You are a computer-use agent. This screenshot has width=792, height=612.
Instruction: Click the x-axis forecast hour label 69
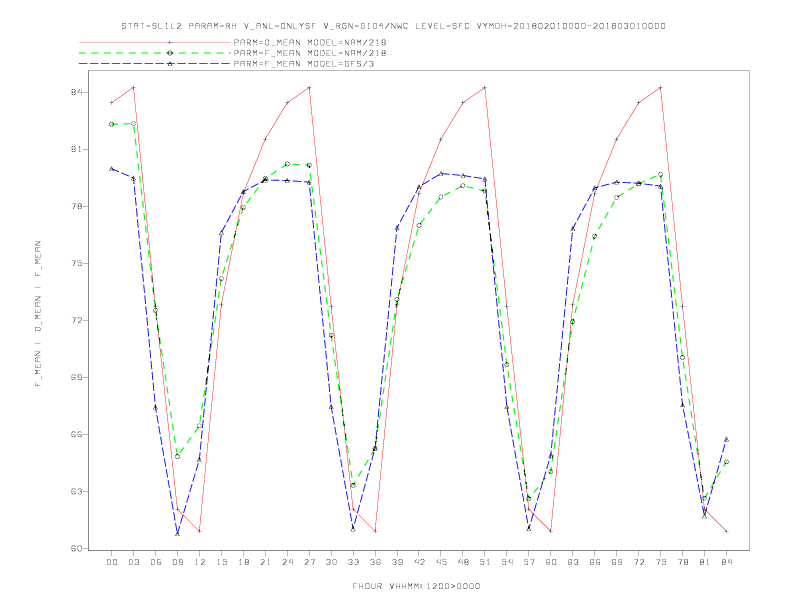[x=617, y=562]
